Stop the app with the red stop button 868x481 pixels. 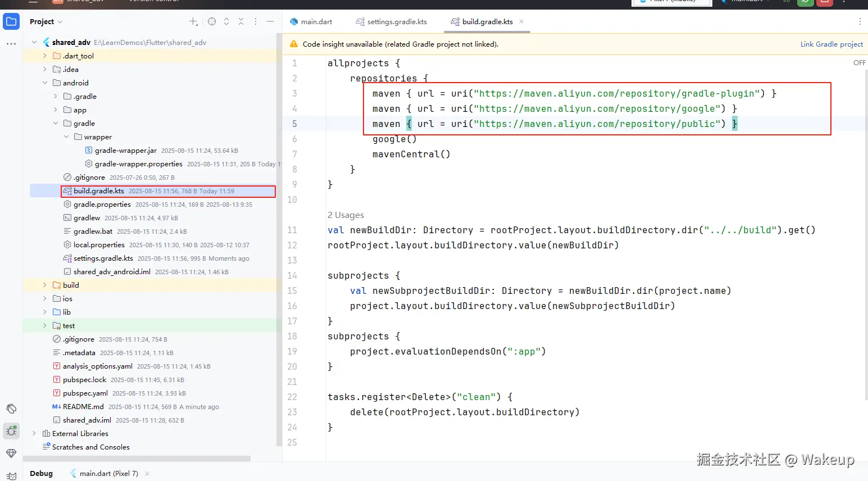point(824,3)
